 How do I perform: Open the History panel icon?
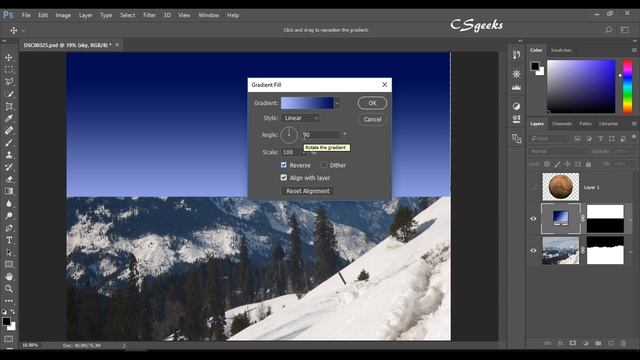516,55
